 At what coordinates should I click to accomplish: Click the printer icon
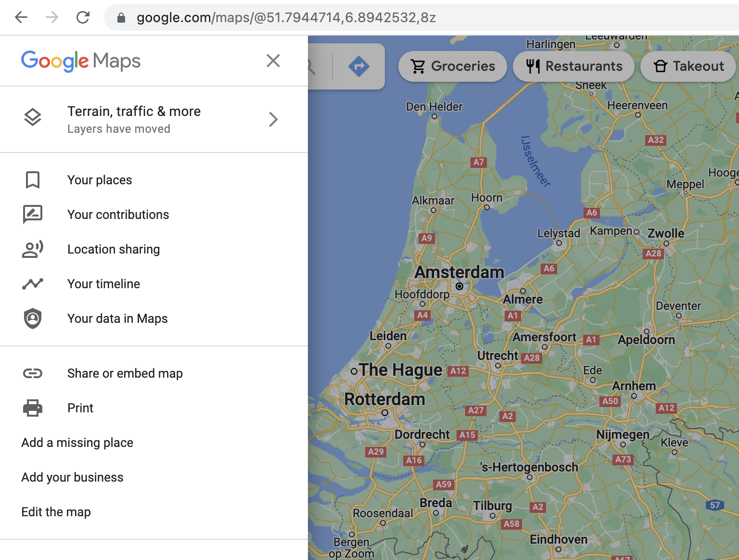point(33,408)
